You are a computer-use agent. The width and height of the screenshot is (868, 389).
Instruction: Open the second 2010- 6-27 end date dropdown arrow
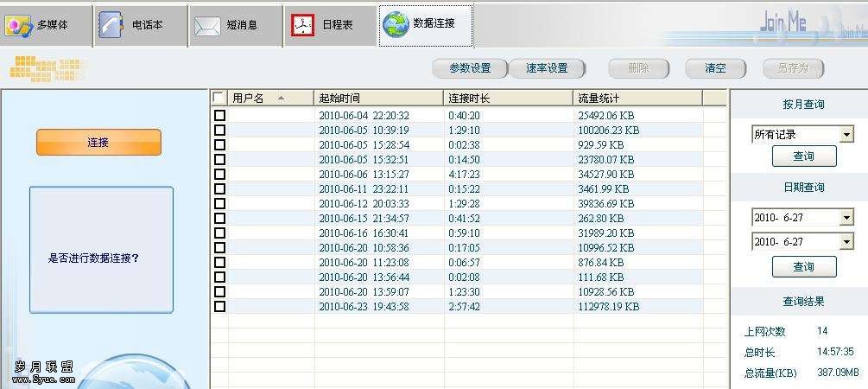846,242
